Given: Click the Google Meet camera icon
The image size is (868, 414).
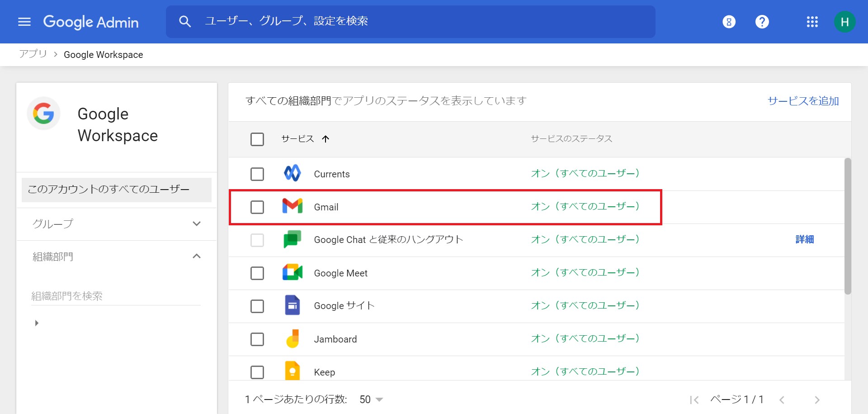Looking at the screenshot, I should click(x=292, y=272).
